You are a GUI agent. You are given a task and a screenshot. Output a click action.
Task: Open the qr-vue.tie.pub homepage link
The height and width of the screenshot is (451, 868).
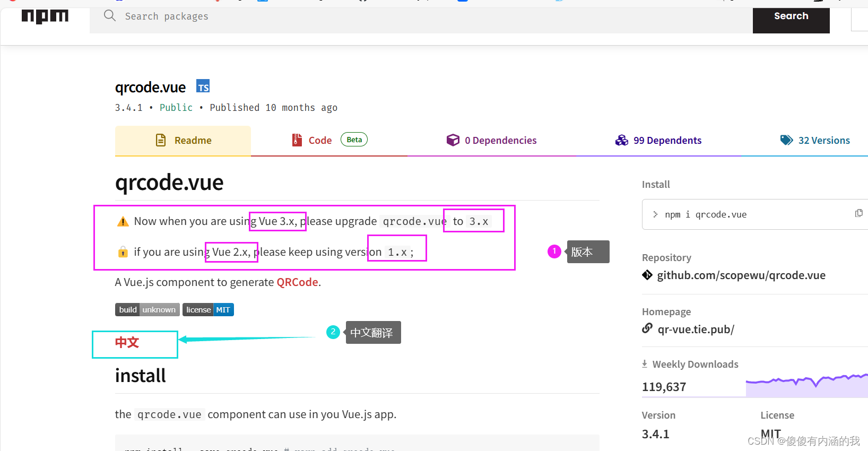click(x=696, y=329)
